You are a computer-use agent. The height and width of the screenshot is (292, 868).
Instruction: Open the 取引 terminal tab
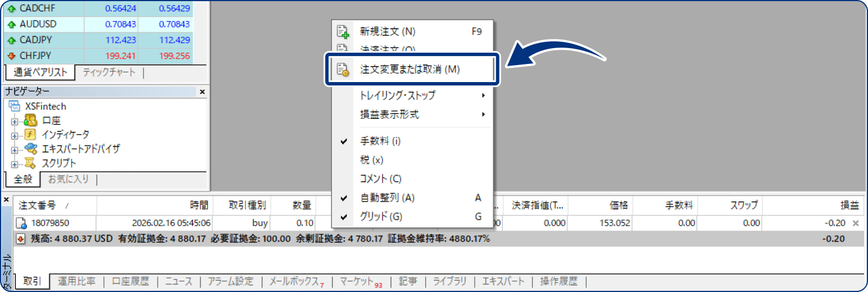point(32,281)
